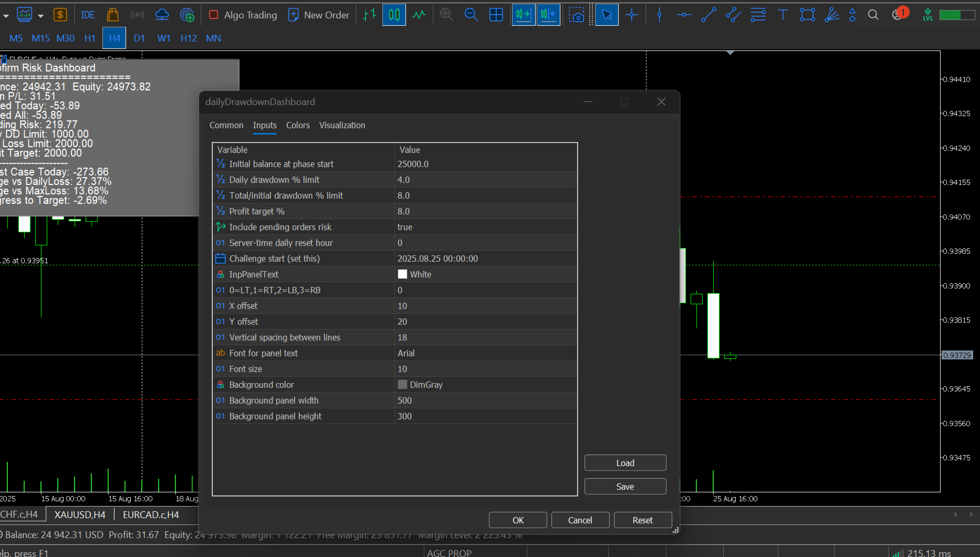This screenshot has width=980, height=557.
Task: Select the shapes rectangle tool
Action: point(807,15)
